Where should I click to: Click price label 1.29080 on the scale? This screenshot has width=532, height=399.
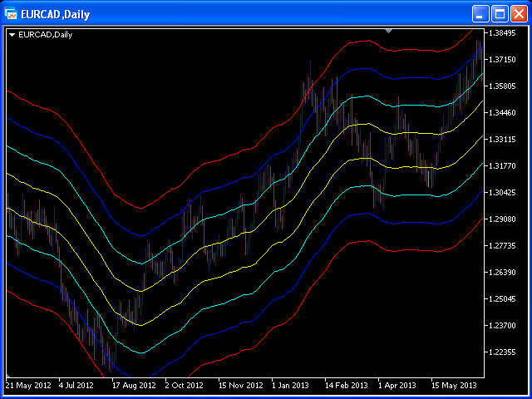tap(503, 219)
